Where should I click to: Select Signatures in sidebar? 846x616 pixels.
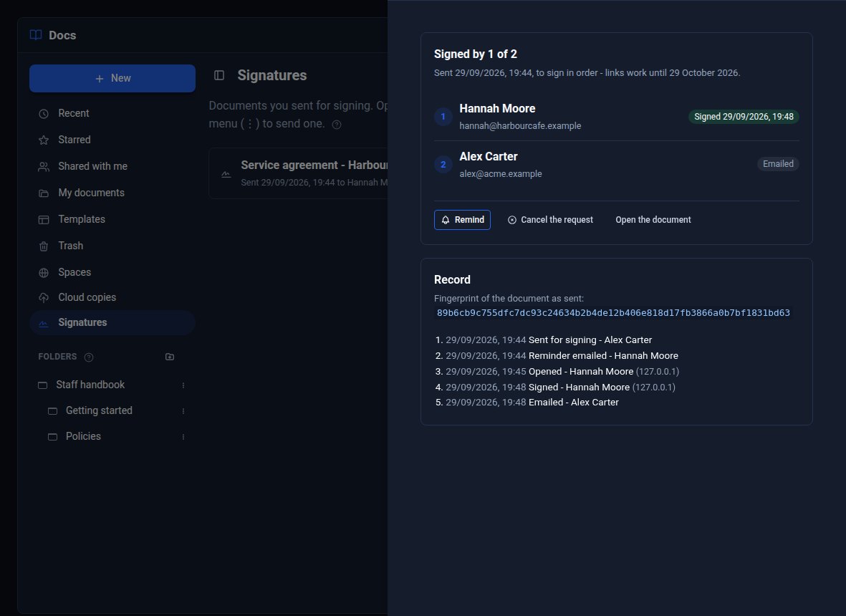click(112, 322)
